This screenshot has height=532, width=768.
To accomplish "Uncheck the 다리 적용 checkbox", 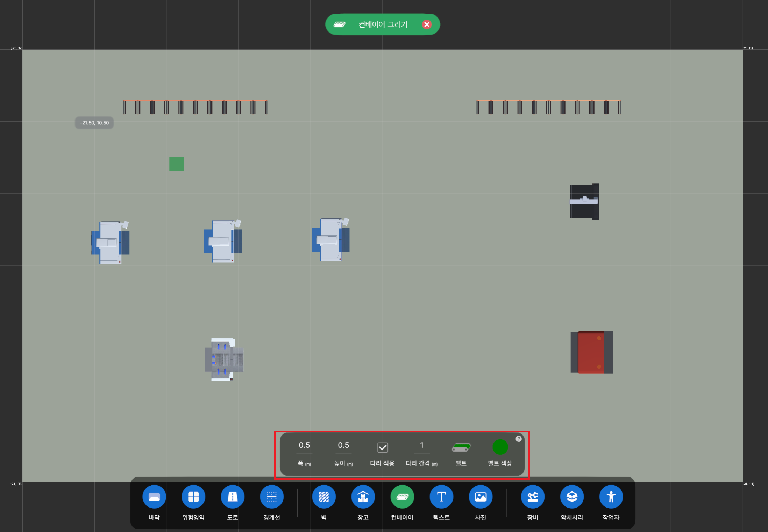I will (383, 447).
